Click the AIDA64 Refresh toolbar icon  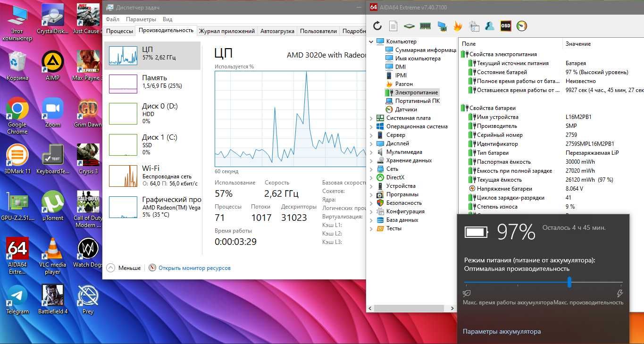point(377,26)
